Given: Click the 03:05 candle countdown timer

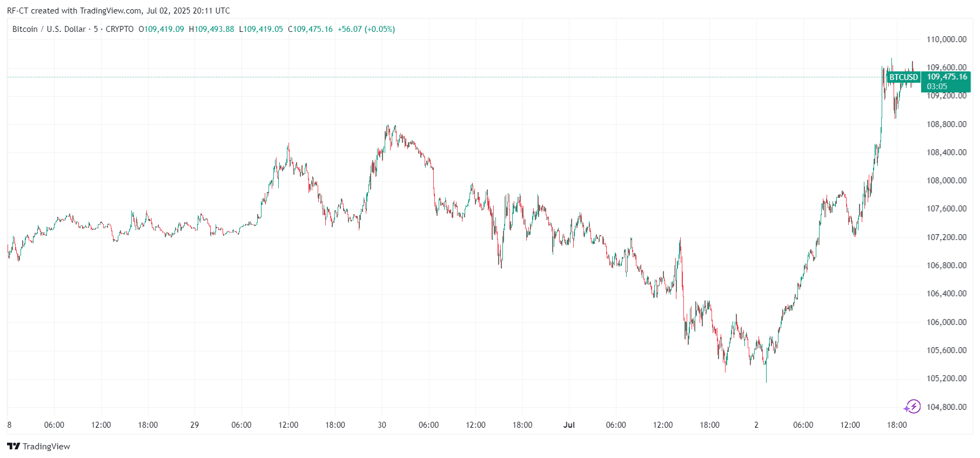Looking at the screenshot, I should 937,87.
